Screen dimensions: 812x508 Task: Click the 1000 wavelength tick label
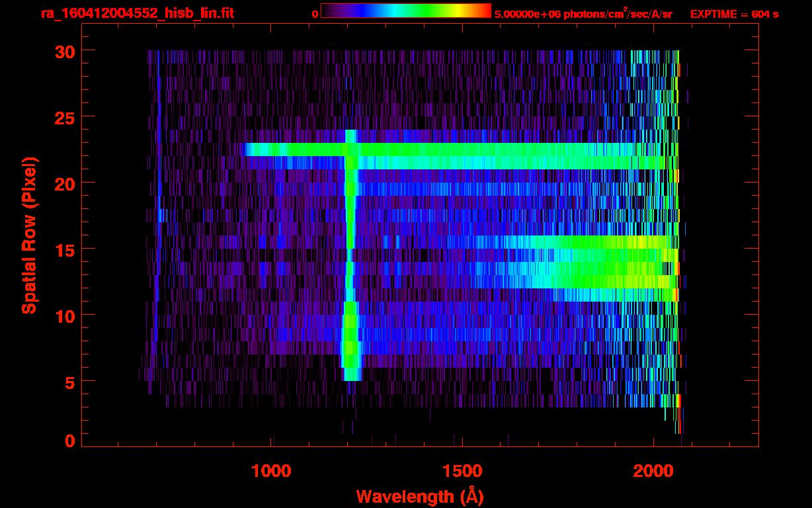pyautogui.click(x=271, y=471)
